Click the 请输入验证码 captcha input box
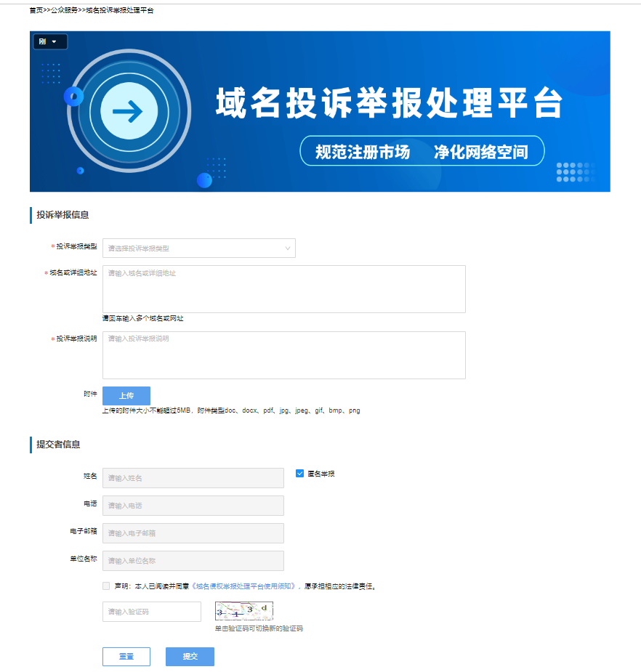Screen dimensions: 641x672 click(151, 612)
